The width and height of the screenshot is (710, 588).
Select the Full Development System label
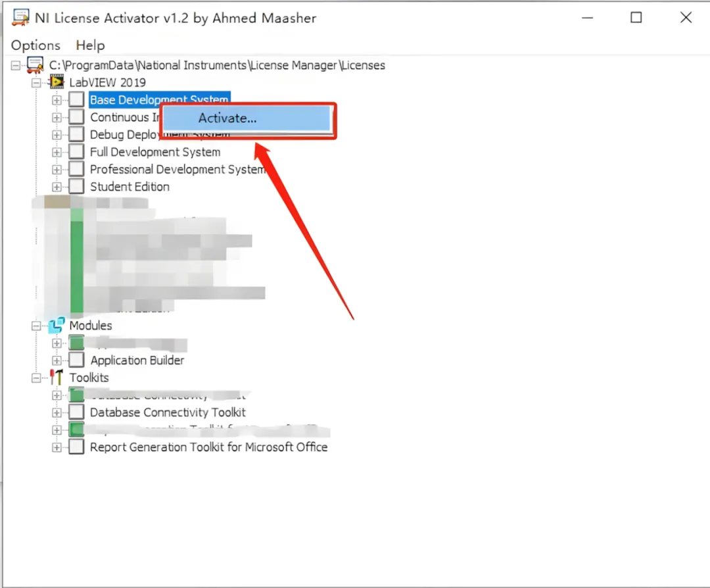point(155,152)
